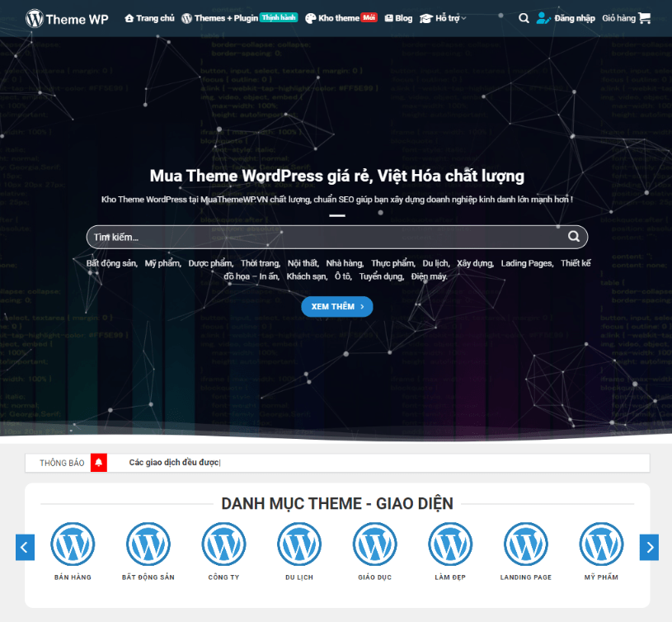
Task: Select the Du Lịch category icon
Action: [x=299, y=544]
